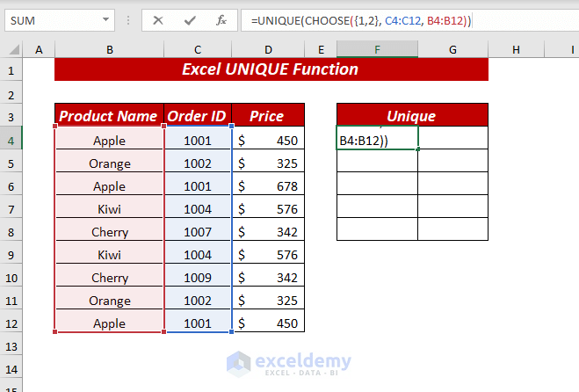This screenshot has height=392, width=579.
Task: Open Insert Function fx dialog
Action: 221,20
